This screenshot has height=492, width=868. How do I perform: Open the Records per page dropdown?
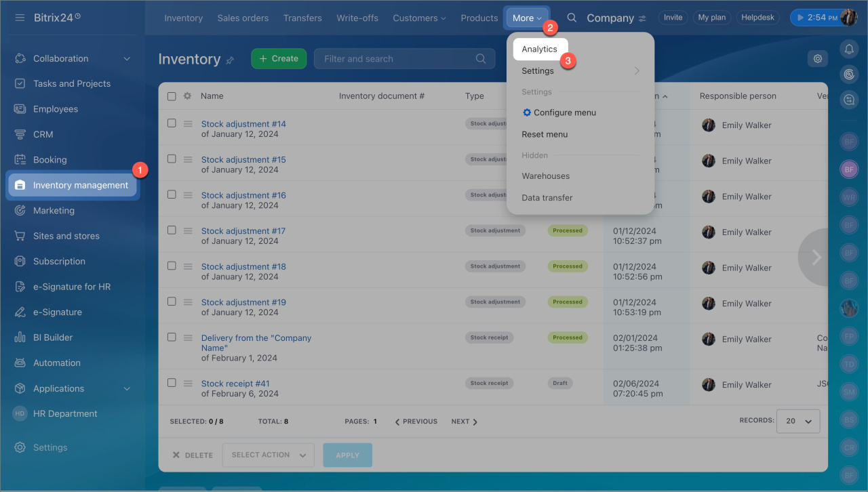coord(797,421)
